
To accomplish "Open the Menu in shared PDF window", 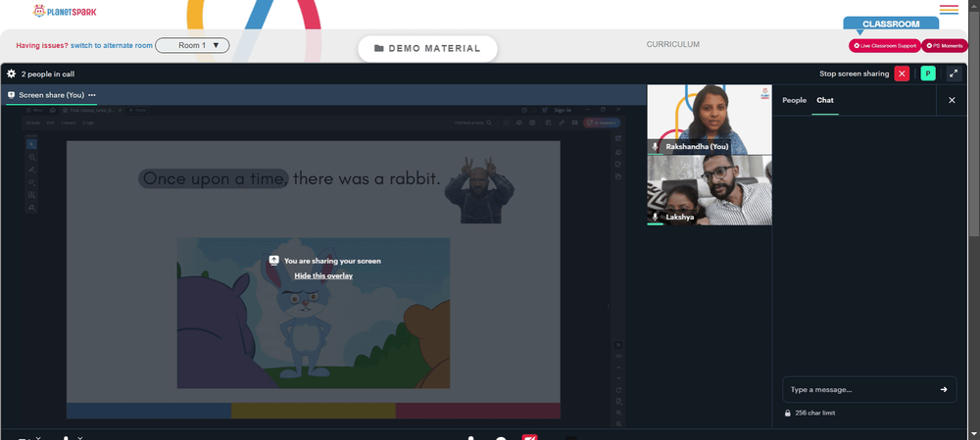I will 35,110.
